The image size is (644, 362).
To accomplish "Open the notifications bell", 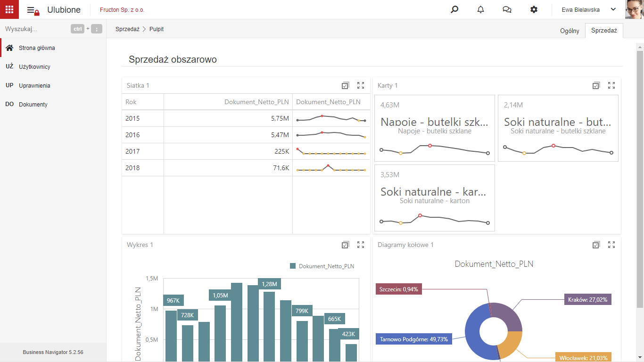I will 481,9.
